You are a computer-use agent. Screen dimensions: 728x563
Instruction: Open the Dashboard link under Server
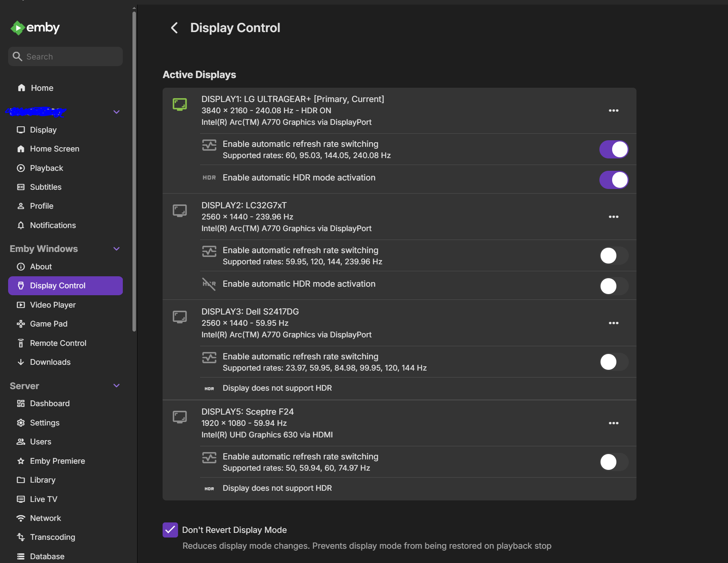(x=49, y=403)
